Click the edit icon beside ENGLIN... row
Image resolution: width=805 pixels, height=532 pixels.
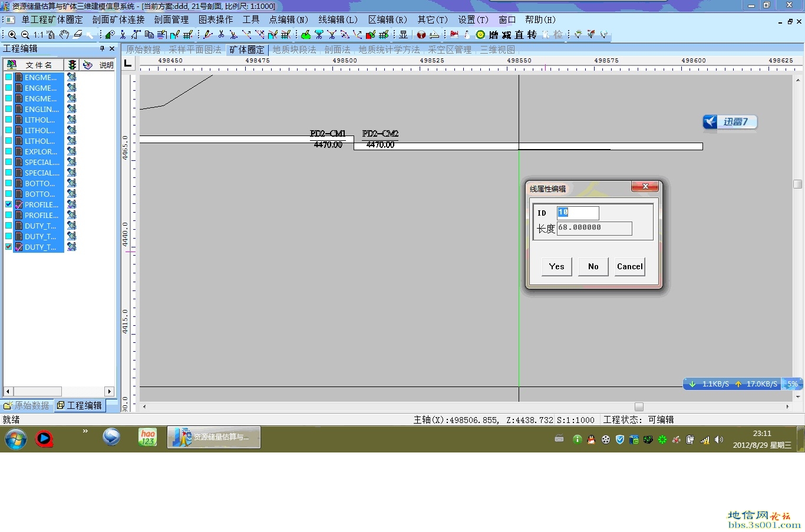(x=72, y=109)
